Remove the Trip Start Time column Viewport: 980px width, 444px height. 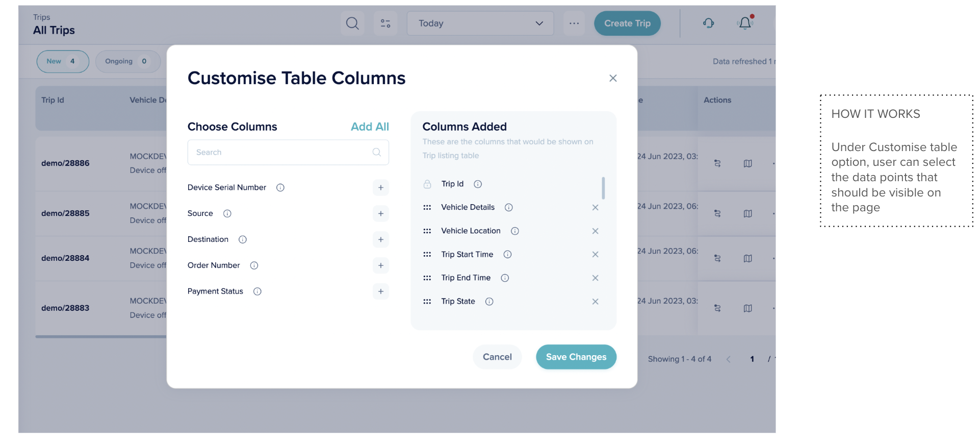click(x=595, y=255)
